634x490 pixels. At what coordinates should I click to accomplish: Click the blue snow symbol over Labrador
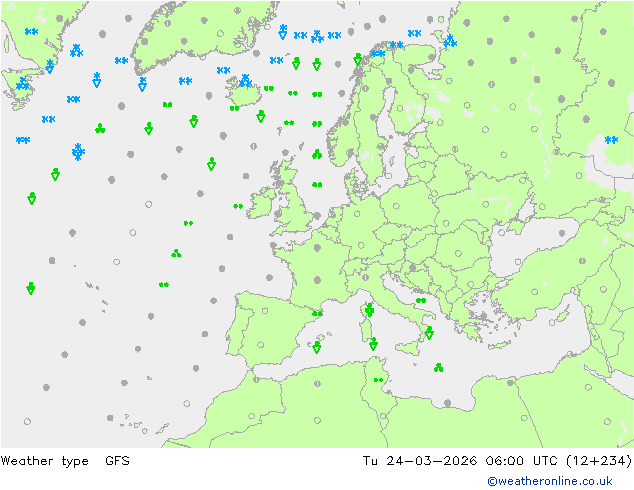31,32
